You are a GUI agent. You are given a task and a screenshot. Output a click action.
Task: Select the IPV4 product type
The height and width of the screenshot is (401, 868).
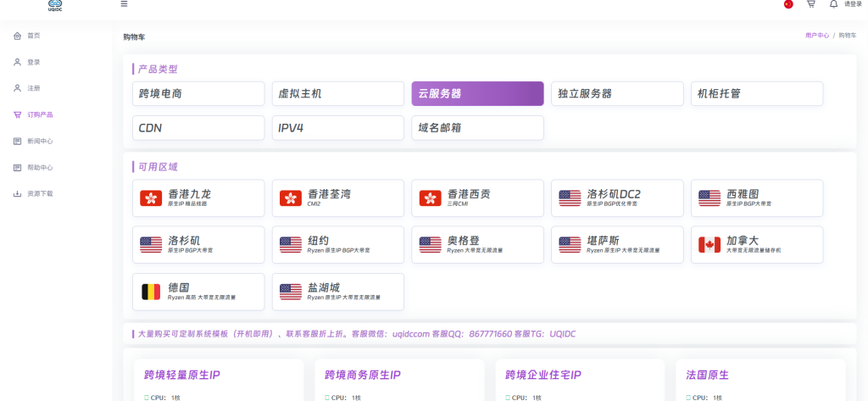[338, 128]
